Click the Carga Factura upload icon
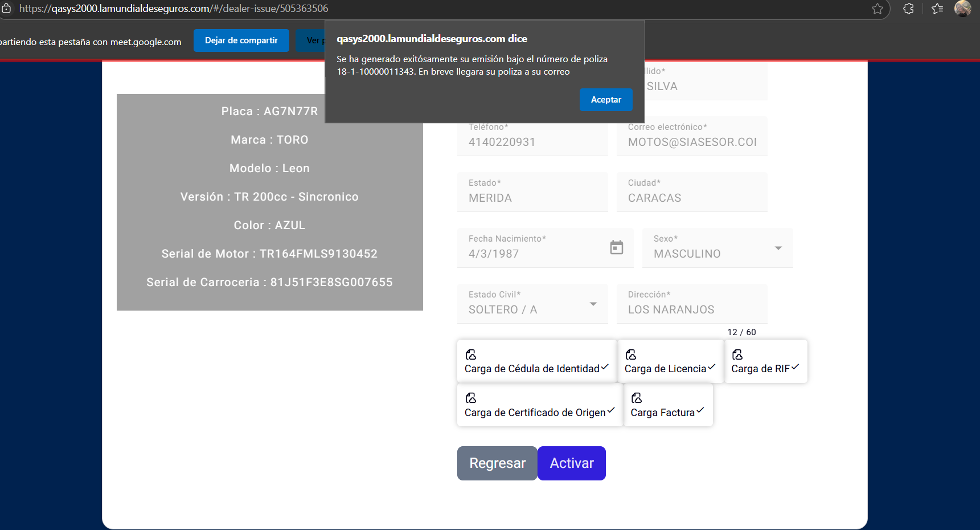Viewport: 980px width, 530px height. click(x=637, y=398)
